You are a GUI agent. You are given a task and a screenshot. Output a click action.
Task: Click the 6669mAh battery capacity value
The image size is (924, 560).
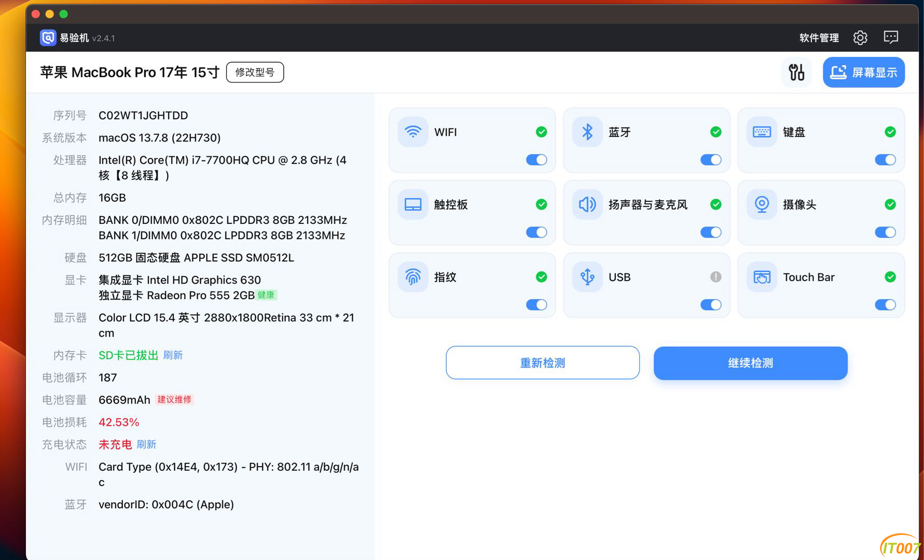tap(124, 400)
